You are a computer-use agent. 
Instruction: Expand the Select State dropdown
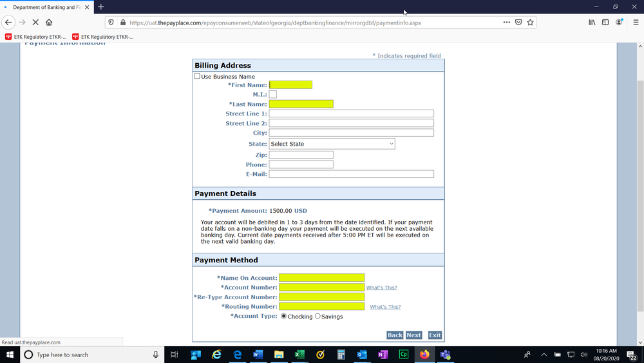click(332, 144)
